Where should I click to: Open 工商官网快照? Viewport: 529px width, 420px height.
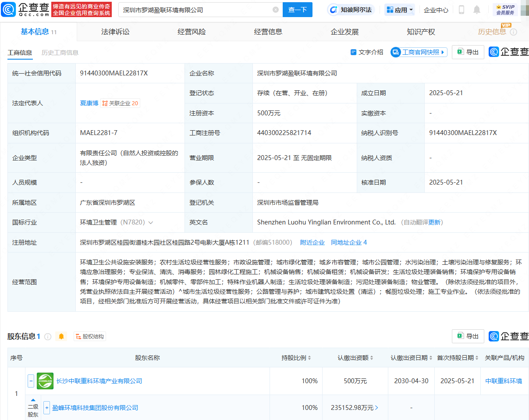(x=419, y=52)
